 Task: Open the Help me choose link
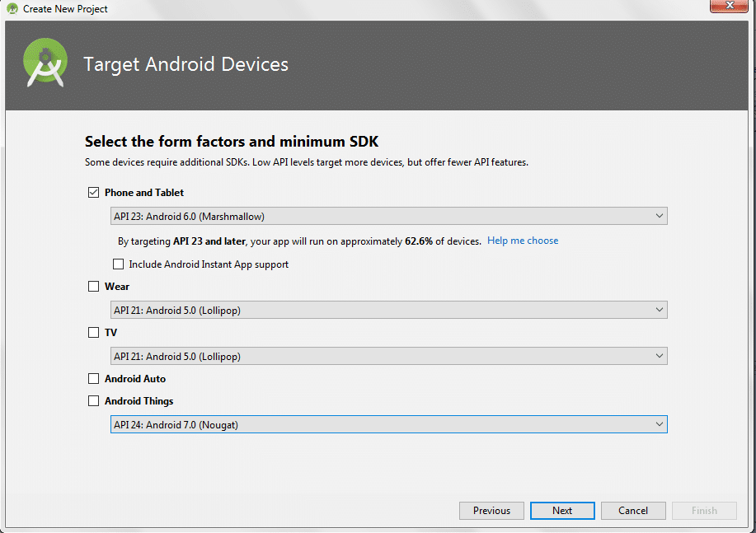pyautogui.click(x=523, y=241)
